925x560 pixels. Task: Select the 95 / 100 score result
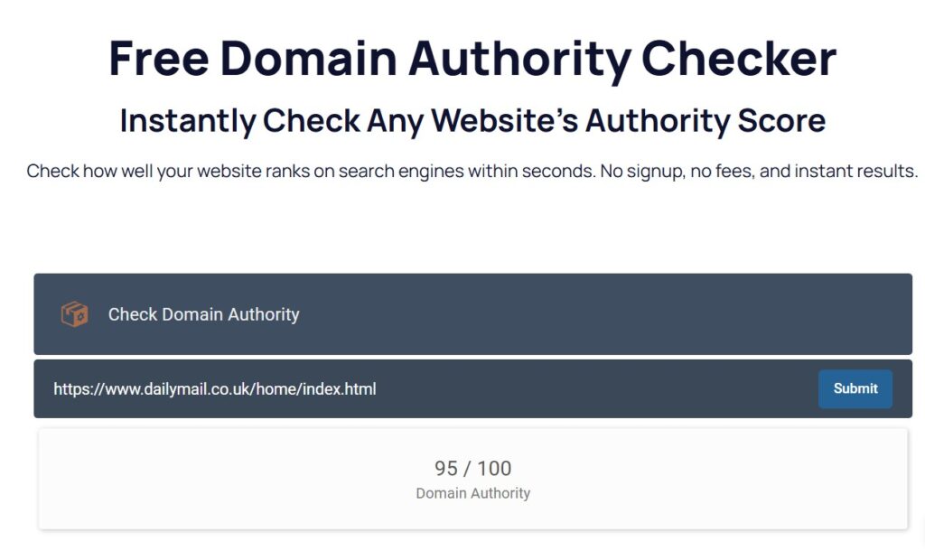pyautogui.click(x=472, y=468)
